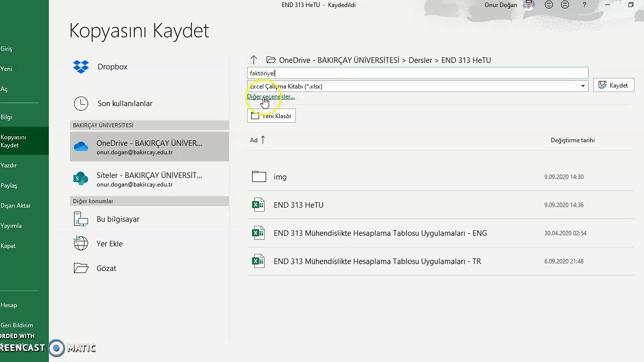Click the Dropbox logo icon

tap(81, 67)
